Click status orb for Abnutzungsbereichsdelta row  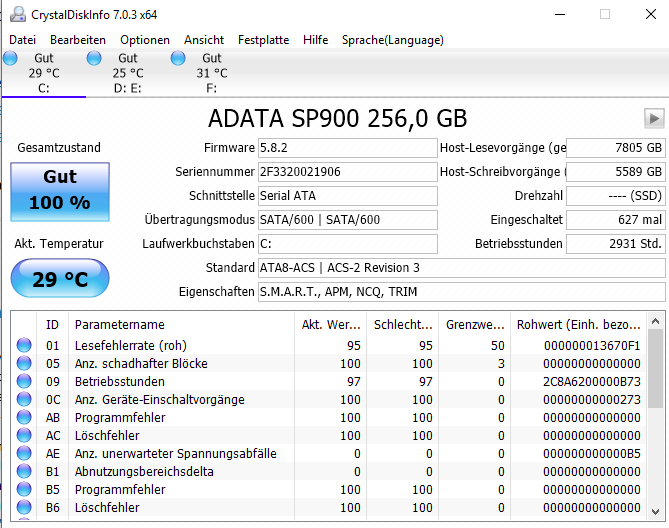(24, 471)
